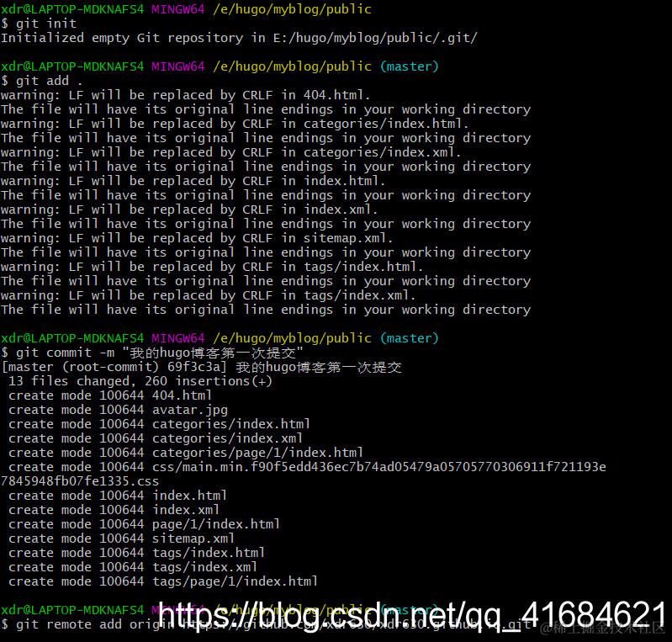
Task: Click 'create mode 100644 sitemap.xml' line
Action: coord(121,539)
